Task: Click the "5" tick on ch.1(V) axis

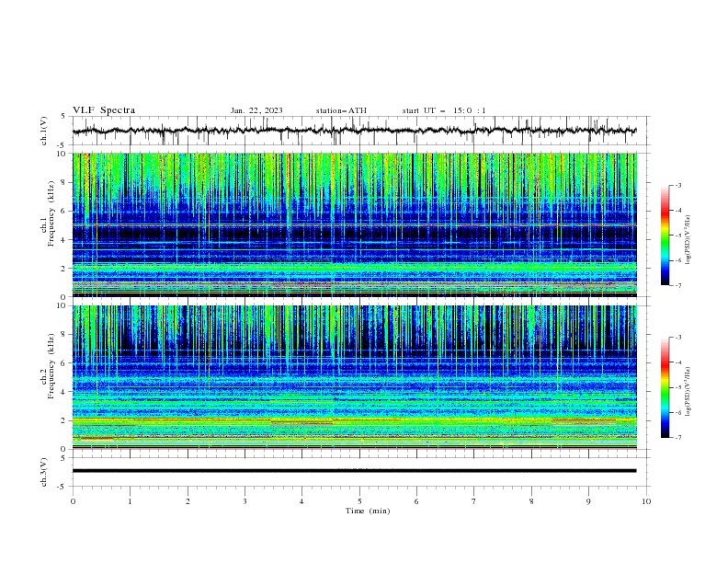Action: (63, 116)
